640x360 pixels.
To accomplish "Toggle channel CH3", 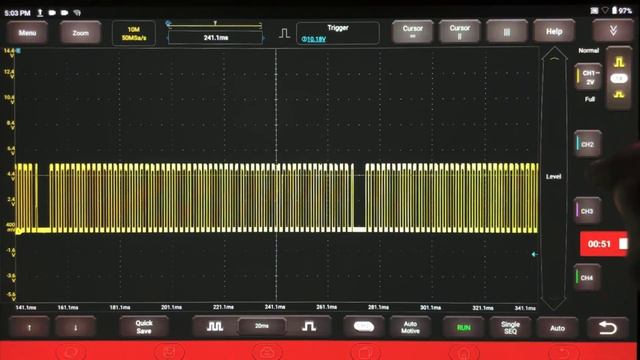I will pos(588,211).
